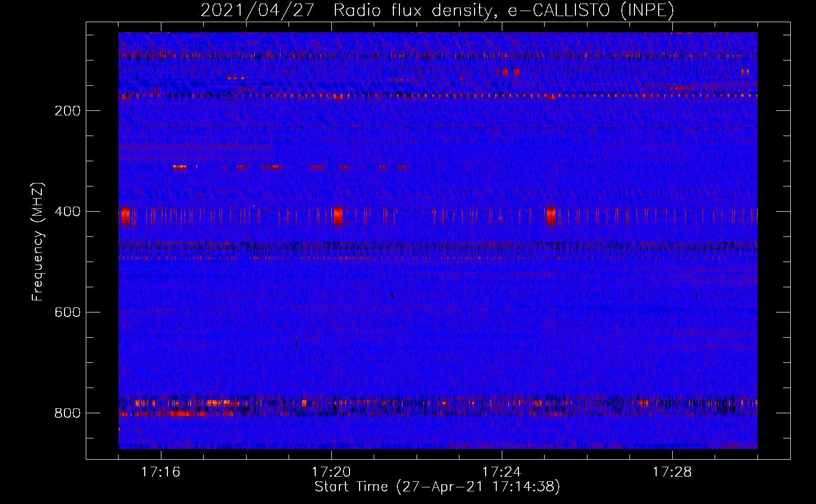The height and width of the screenshot is (504, 816).
Task: Click the 800 frequency tick label
Action: [x=67, y=413]
